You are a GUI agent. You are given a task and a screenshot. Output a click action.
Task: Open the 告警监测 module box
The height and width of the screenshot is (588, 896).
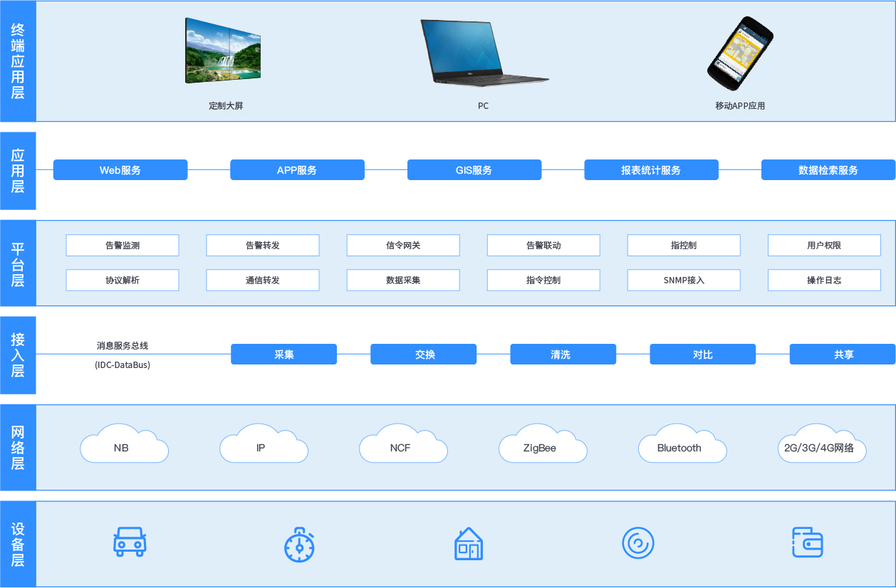[x=122, y=245]
